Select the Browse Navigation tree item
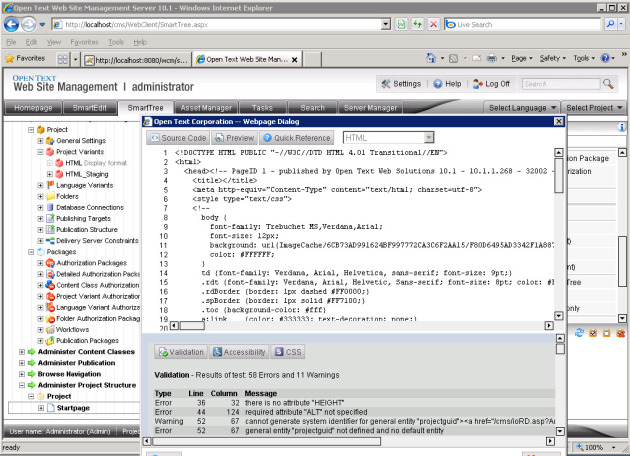 (x=69, y=374)
